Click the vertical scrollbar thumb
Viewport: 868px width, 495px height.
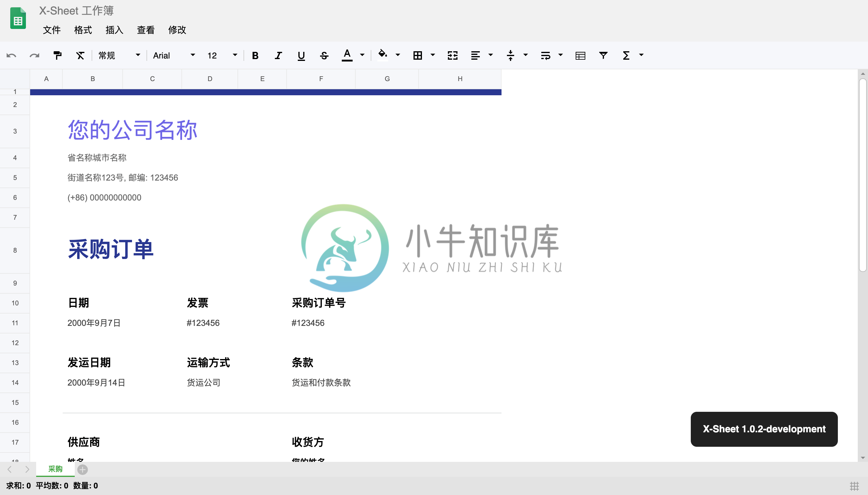tap(863, 175)
